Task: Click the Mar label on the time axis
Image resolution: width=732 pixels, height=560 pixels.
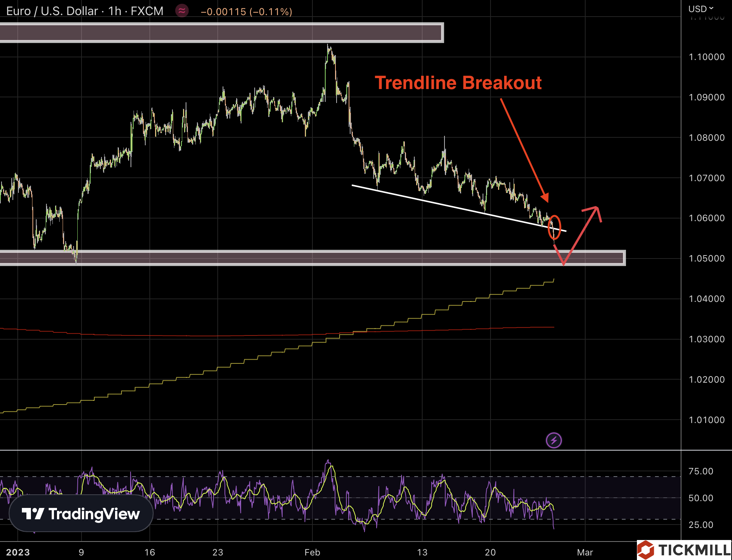Action: [x=584, y=552]
